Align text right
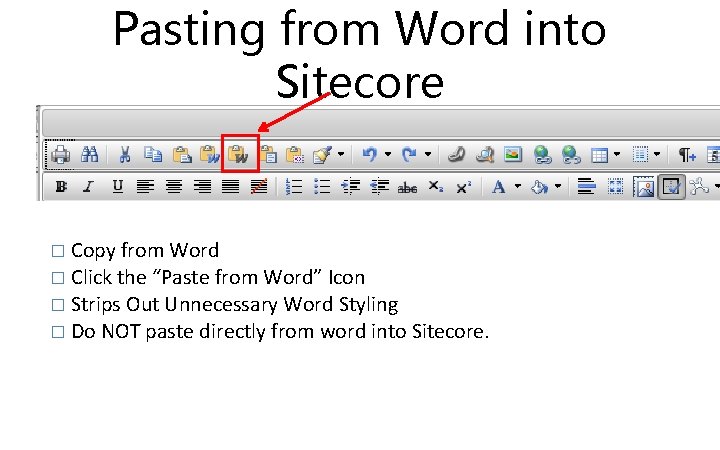The width and height of the screenshot is (720, 450). point(202,186)
